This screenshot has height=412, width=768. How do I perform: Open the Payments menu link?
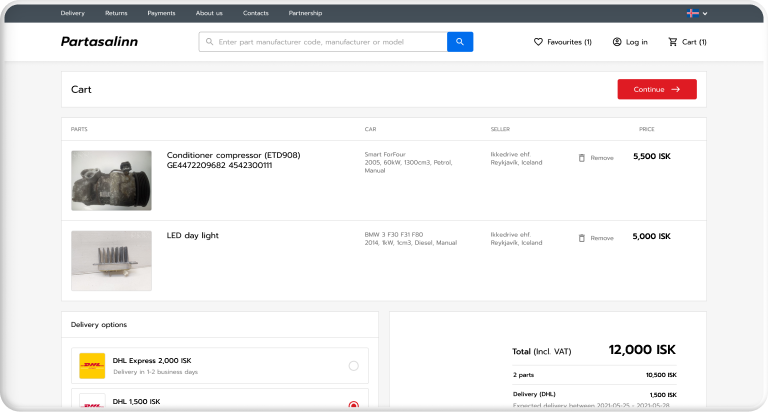pos(161,13)
